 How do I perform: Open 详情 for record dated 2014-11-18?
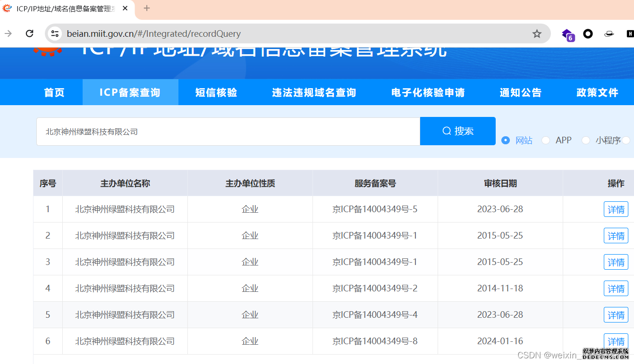click(x=616, y=289)
